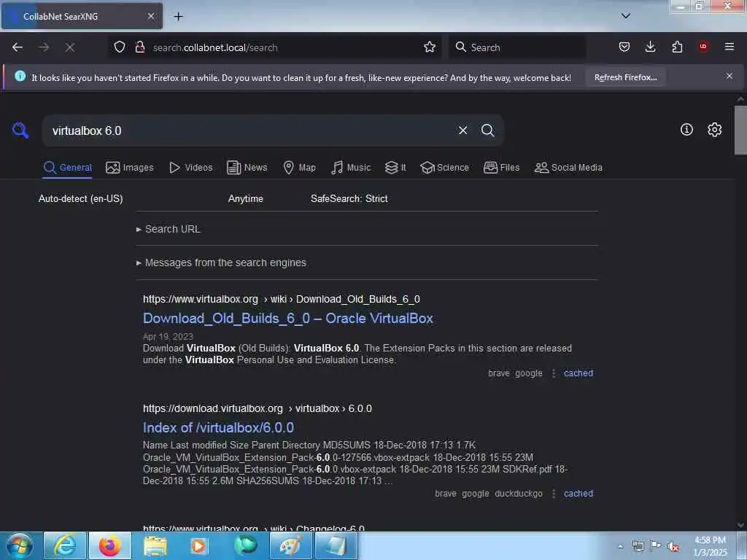Click the network tray icon

click(x=638, y=546)
